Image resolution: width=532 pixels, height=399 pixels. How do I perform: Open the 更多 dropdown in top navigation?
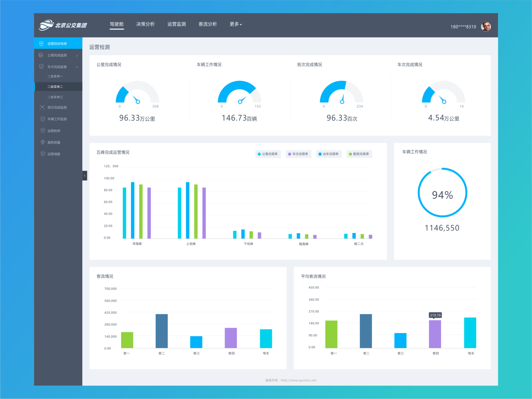[x=235, y=24]
